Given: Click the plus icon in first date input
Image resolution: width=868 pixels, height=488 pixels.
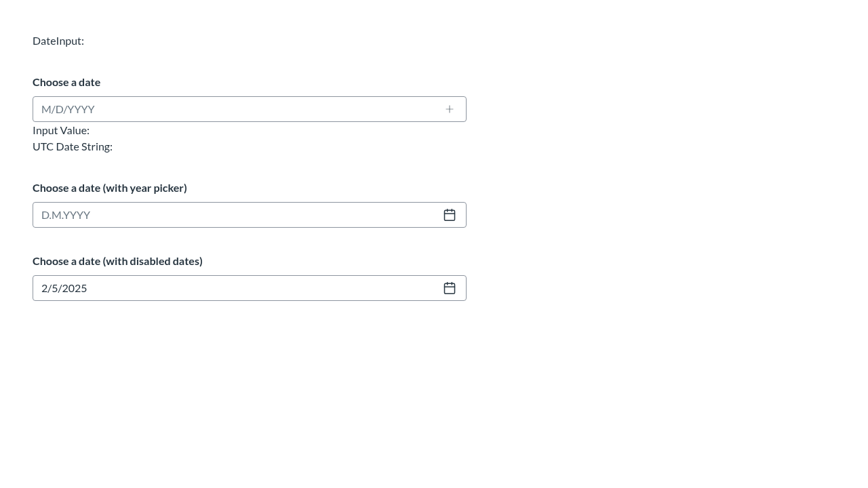Looking at the screenshot, I should [x=450, y=109].
